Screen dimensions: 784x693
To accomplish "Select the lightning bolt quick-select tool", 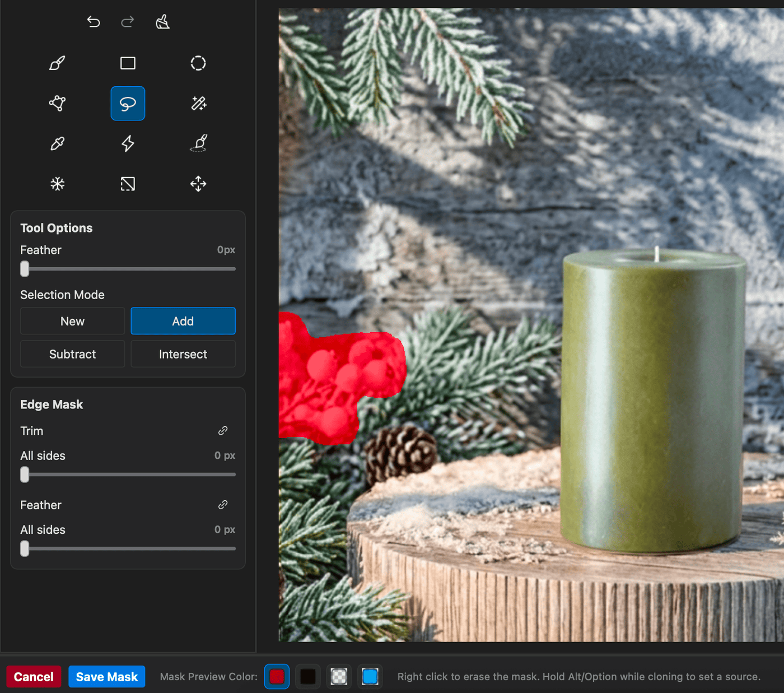I will 128,143.
